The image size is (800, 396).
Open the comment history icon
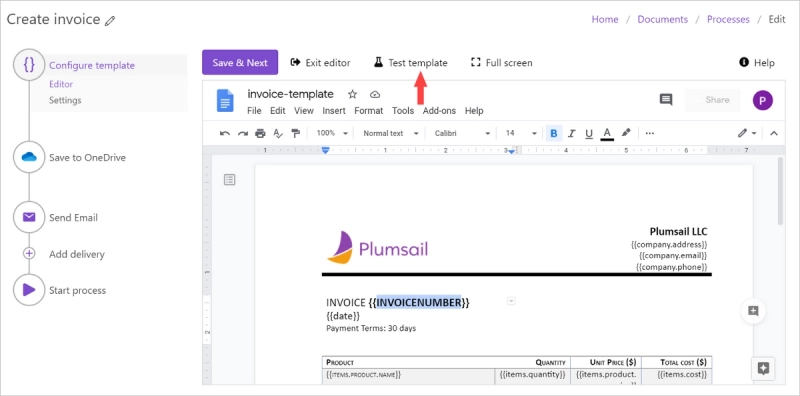[x=666, y=100]
